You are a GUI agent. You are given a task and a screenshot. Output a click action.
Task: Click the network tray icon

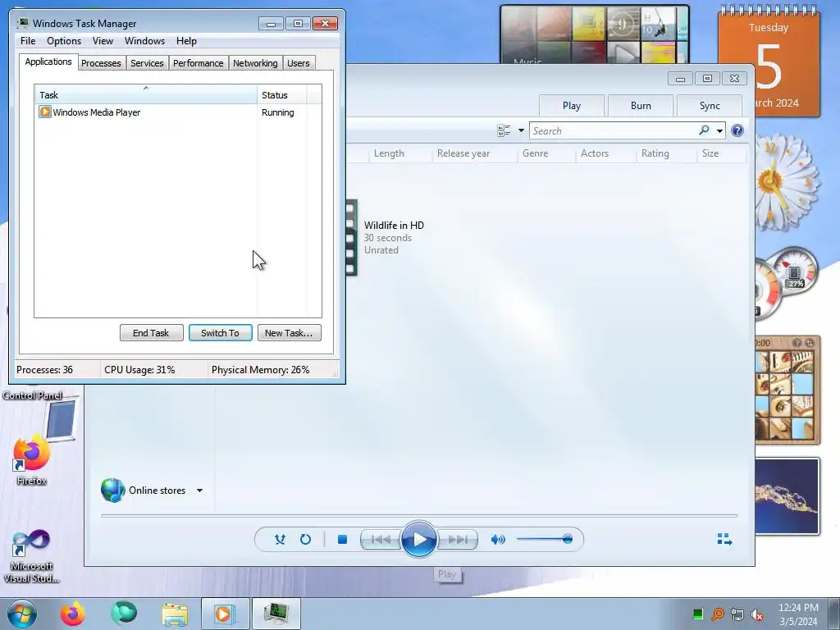pos(737,614)
